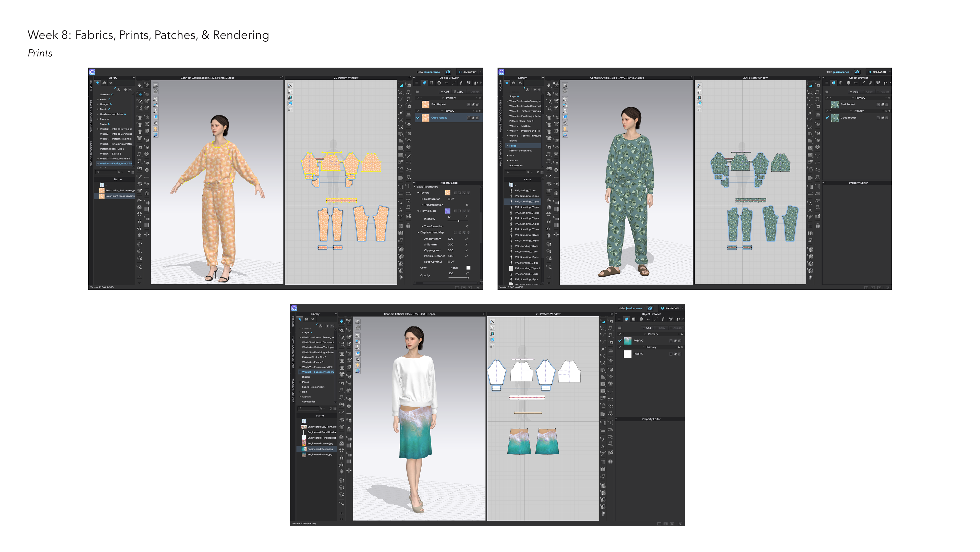Delete the Texture map using trash icon

tap(468, 193)
